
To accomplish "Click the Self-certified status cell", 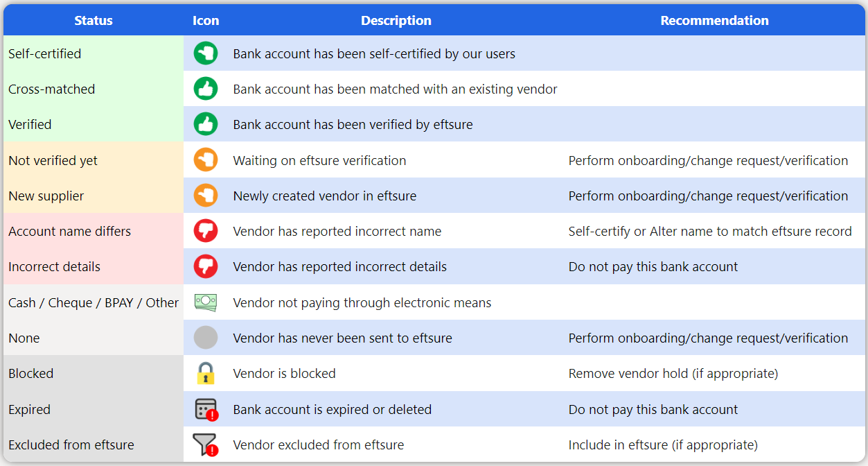I will (94, 53).
